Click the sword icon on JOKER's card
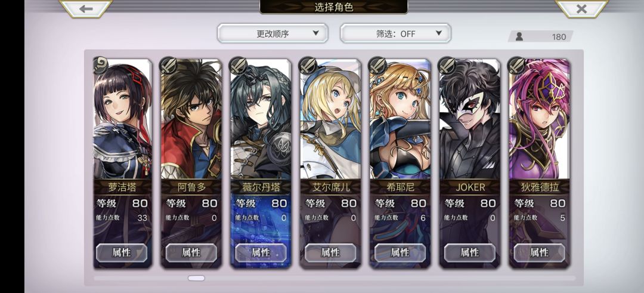Viewport: 644px width, 293px height. tap(447, 65)
